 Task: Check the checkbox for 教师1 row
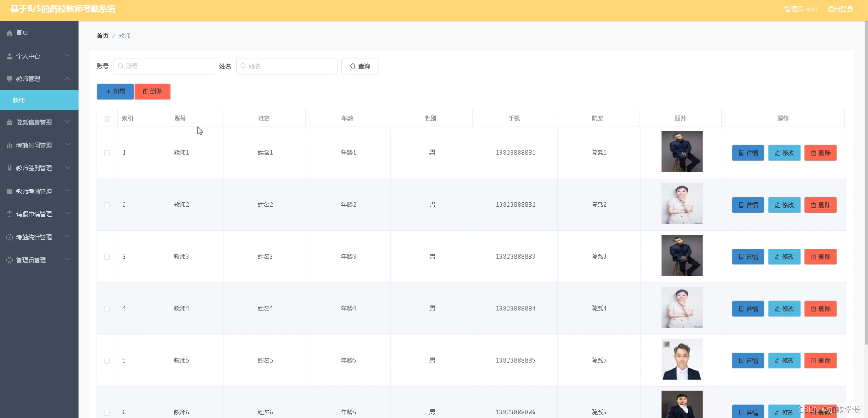coord(107,153)
